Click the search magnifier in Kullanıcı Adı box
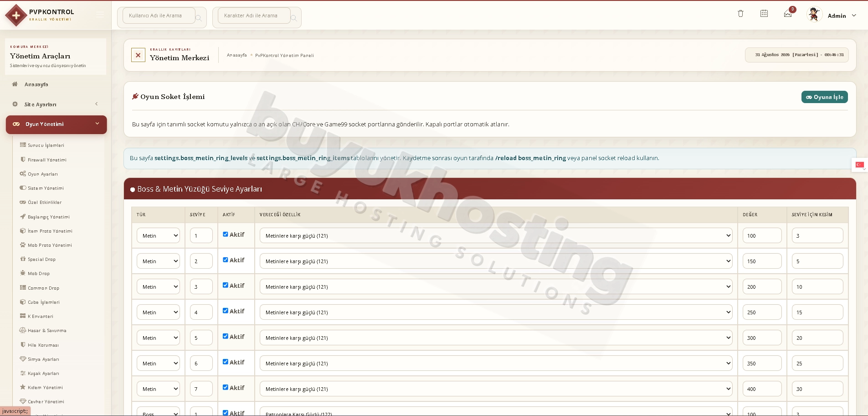Viewport: 868px width, 416px height. [199, 18]
